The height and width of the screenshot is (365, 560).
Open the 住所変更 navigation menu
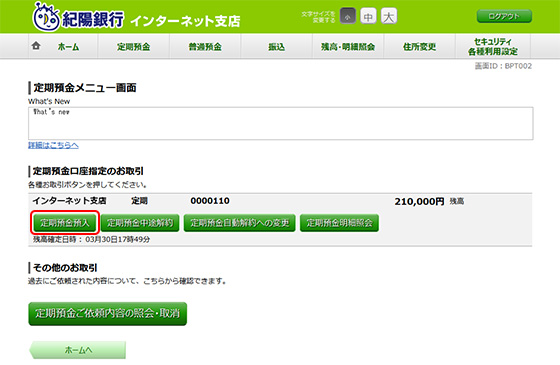(419, 46)
